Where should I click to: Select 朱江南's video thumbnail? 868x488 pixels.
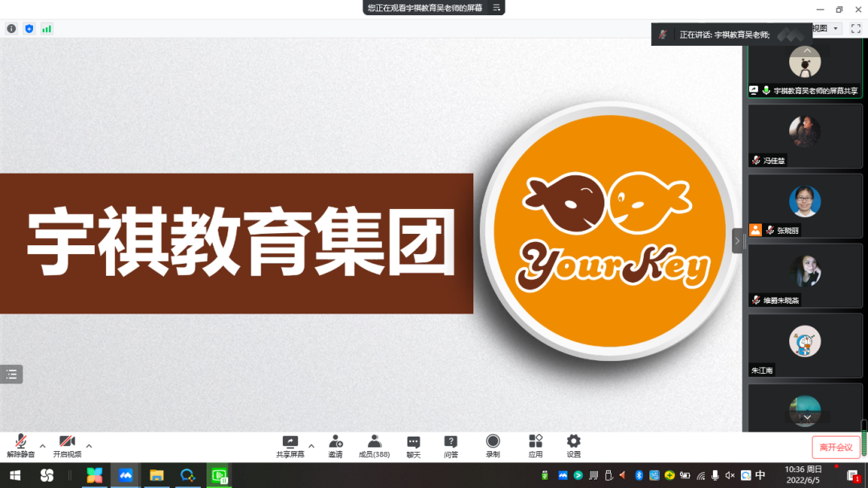coord(805,344)
